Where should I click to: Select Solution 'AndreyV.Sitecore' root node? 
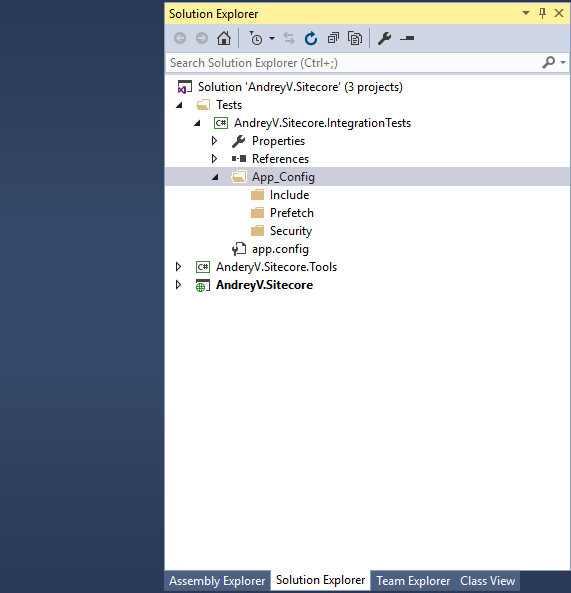300,87
